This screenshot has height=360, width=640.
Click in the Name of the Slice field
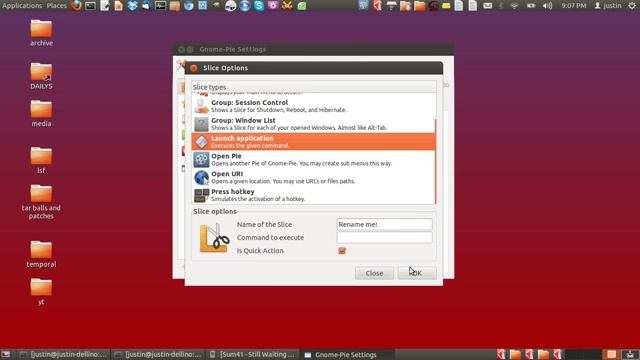[384, 224]
